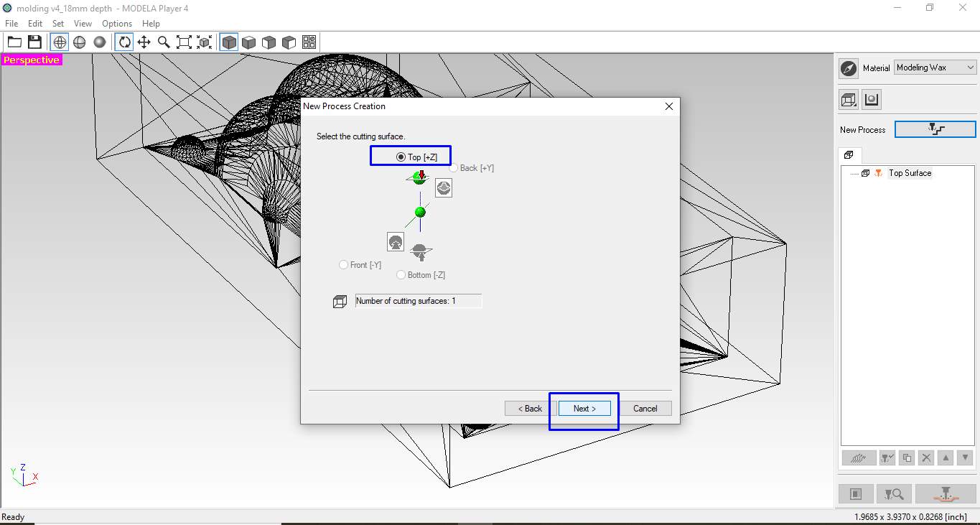
Task: Open the Set menu
Action: tap(58, 24)
